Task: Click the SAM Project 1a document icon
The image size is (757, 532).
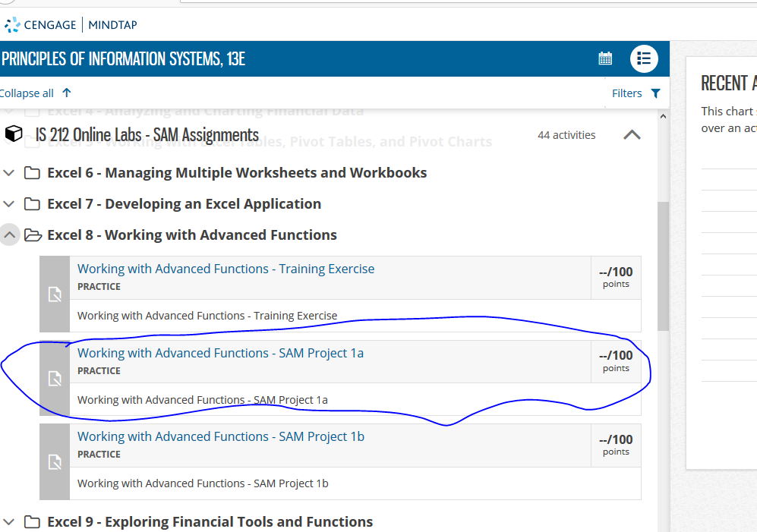Action: tap(55, 379)
